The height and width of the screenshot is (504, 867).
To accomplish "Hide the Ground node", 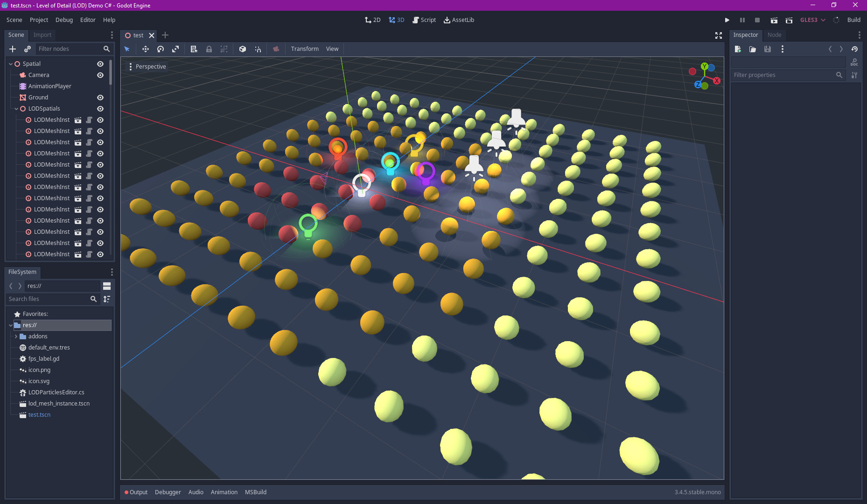I will coord(100,98).
